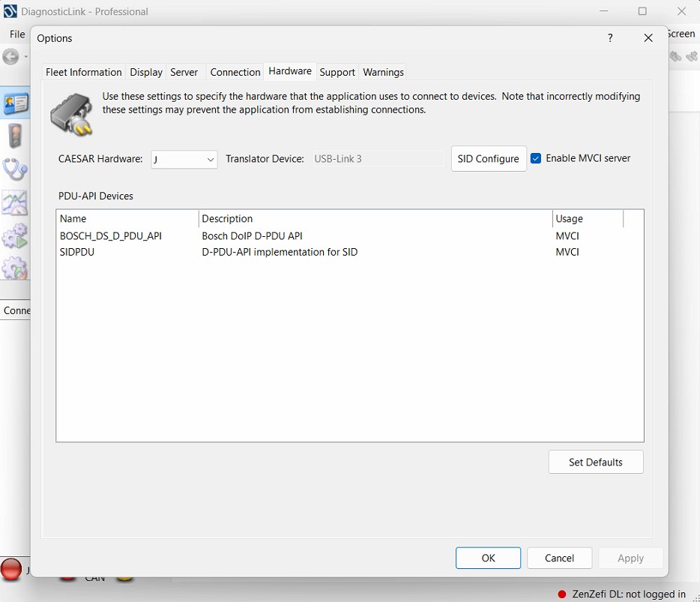Confirm the dialog with OK
The width and height of the screenshot is (700, 602).
[x=488, y=558]
